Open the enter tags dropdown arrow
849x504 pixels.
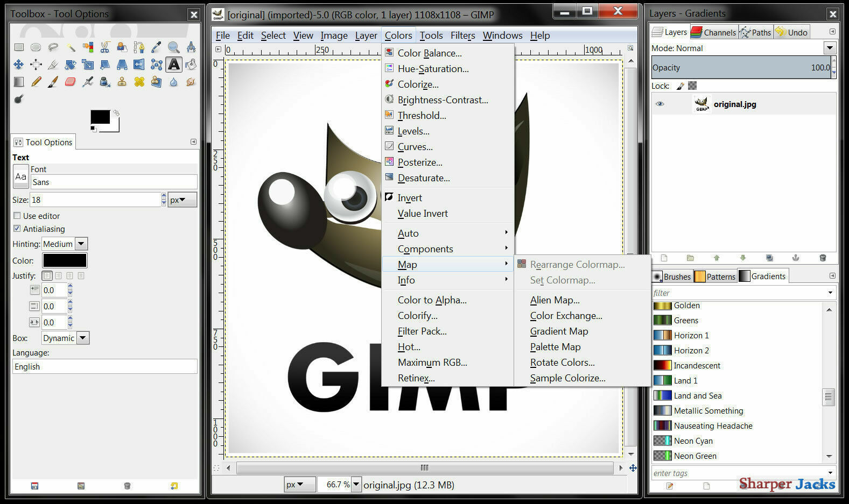tap(830, 473)
